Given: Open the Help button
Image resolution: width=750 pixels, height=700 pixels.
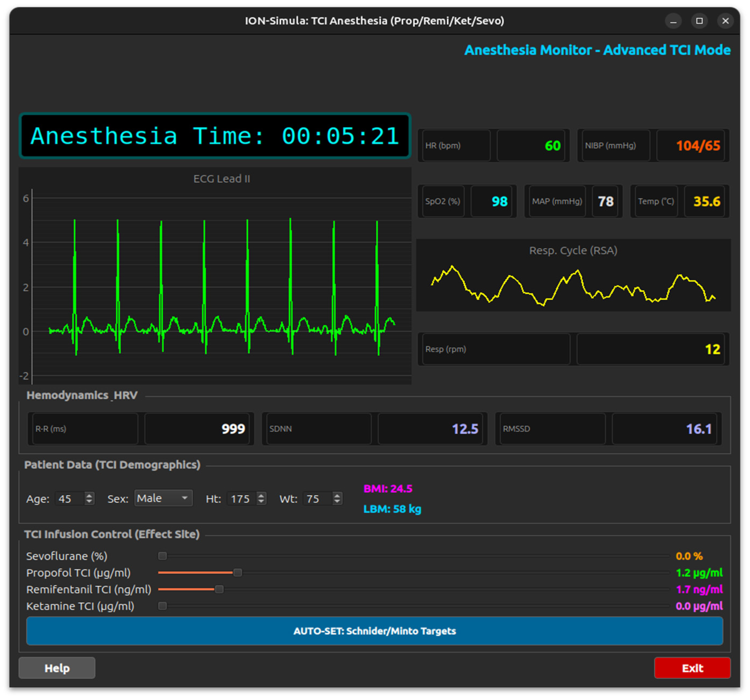Looking at the screenshot, I should click(57, 668).
